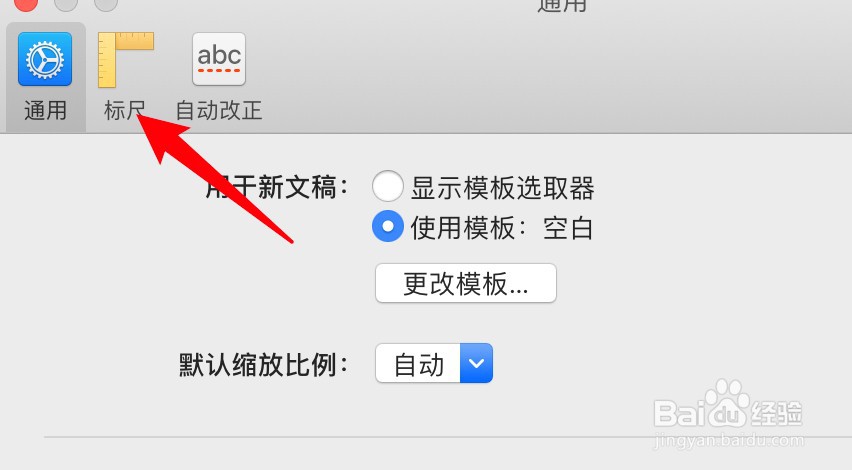The image size is (852, 470).
Task: Close the preferences window with red button
Action: pos(24,3)
